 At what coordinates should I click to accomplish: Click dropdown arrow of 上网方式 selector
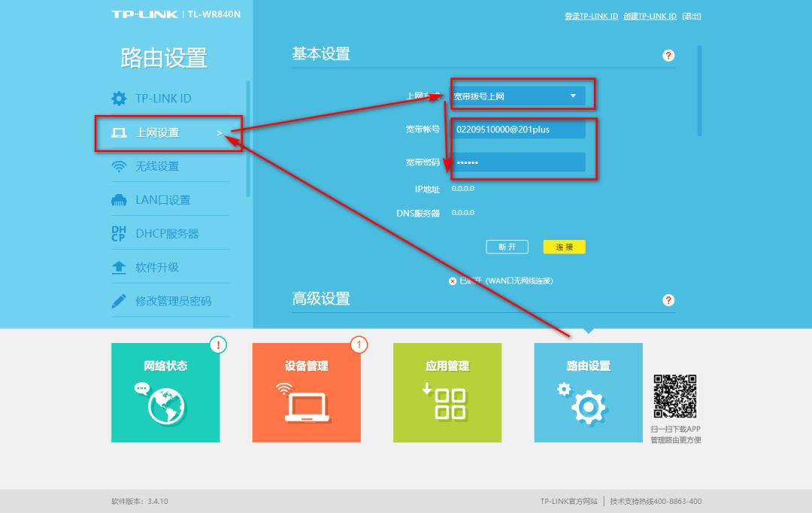pos(573,96)
